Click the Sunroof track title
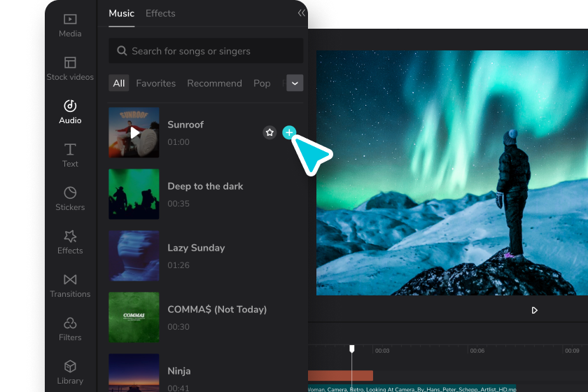The height and width of the screenshot is (392, 588). coord(185,125)
